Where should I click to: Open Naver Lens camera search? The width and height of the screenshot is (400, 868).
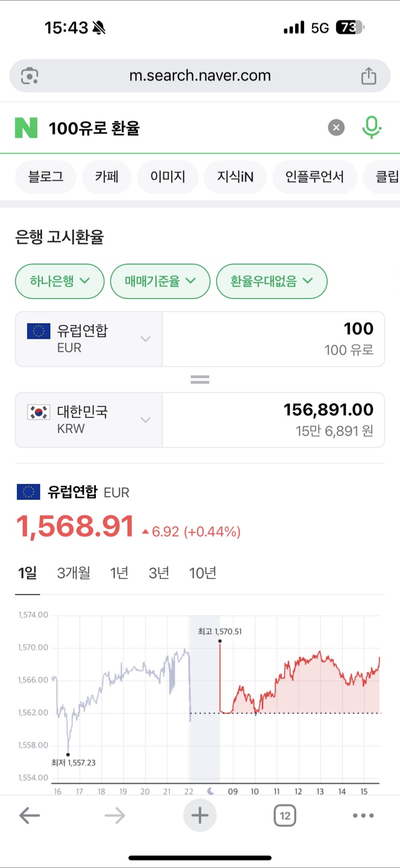pyautogui.click(x=29, y=75)
